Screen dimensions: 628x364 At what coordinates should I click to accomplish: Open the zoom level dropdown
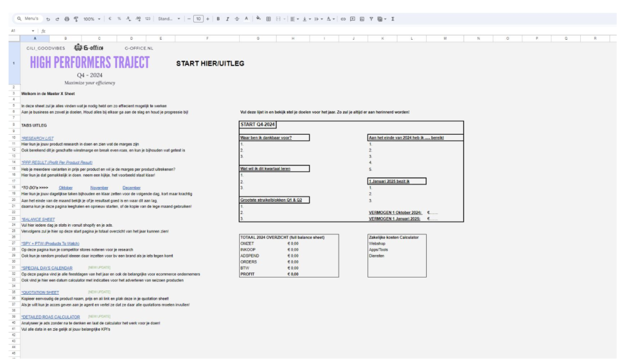coord(92,19)
